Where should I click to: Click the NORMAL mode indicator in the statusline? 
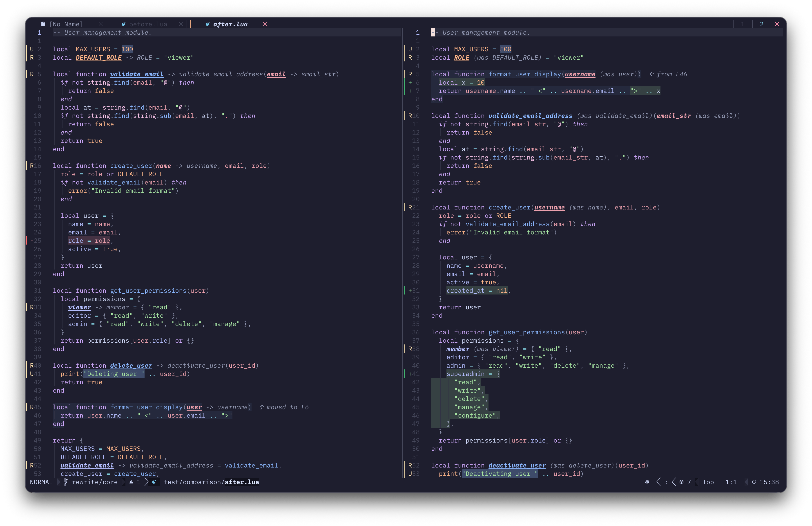[x=41, y=482]
